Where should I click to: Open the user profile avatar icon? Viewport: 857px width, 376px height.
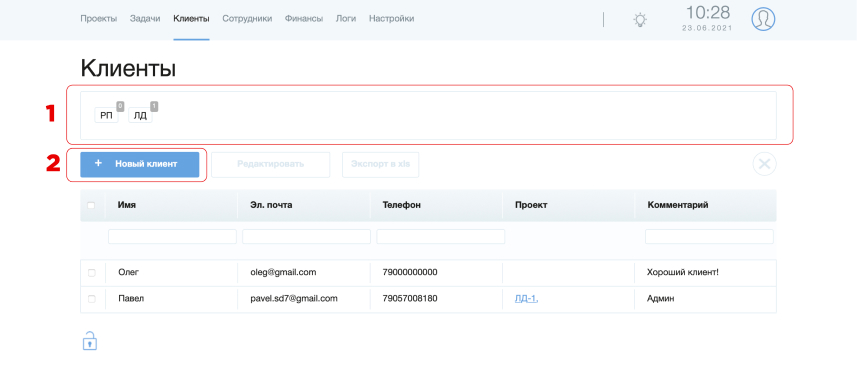763,19
